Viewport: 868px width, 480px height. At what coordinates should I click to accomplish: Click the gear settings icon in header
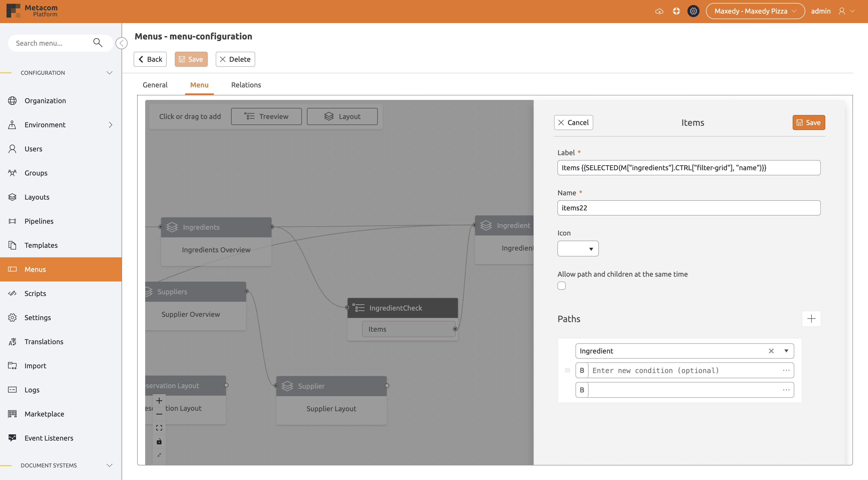coord(693,11)
